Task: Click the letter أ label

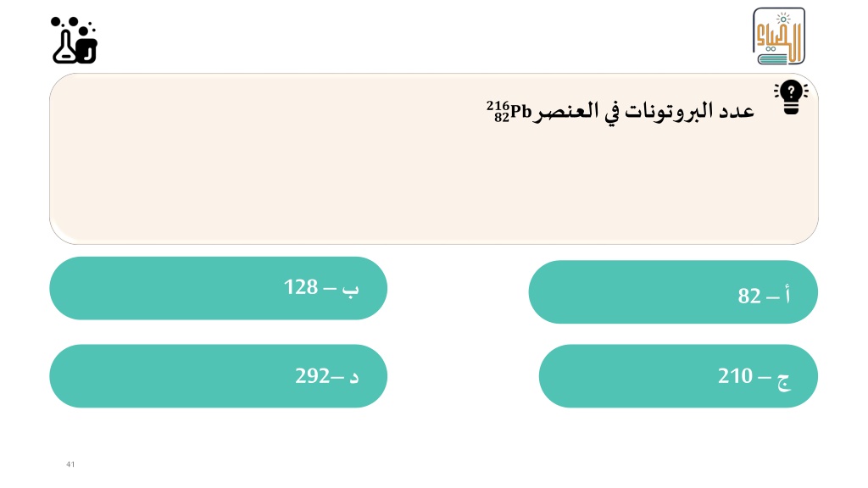Action: click(787, 295)
